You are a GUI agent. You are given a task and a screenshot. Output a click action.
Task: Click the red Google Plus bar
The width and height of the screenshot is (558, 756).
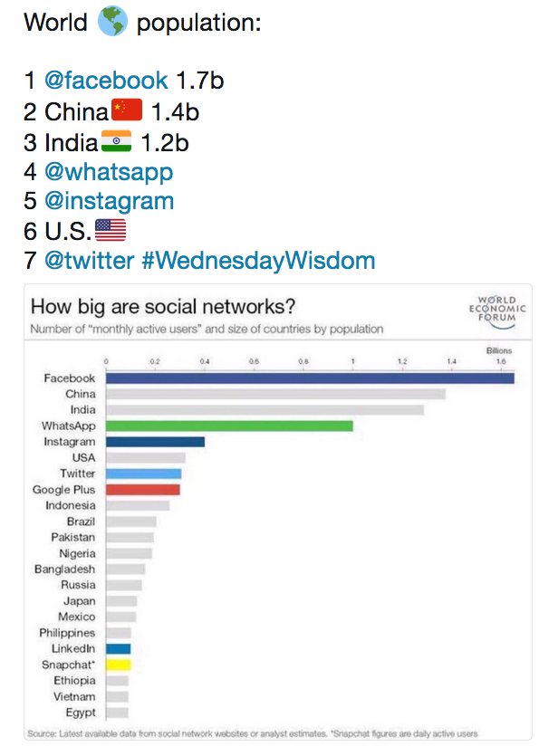coord(143,490)
